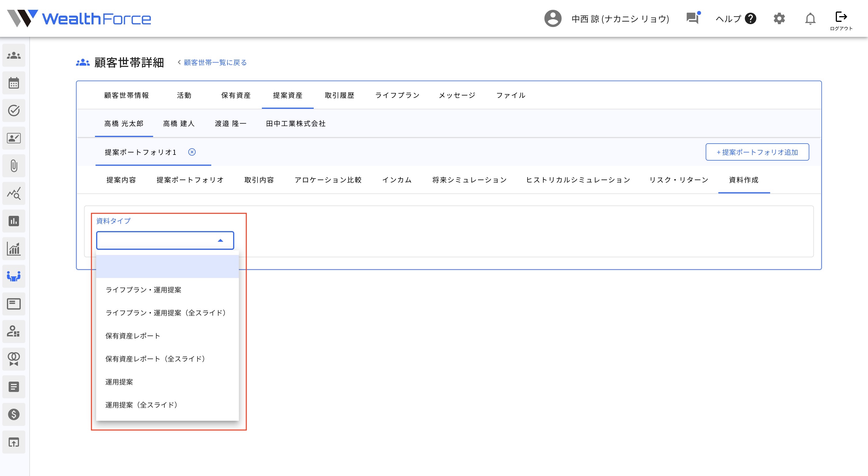Click the +提案ポートフォリオ追加 button
Viewport: 868px width, 476px height.
click(757, 152)
